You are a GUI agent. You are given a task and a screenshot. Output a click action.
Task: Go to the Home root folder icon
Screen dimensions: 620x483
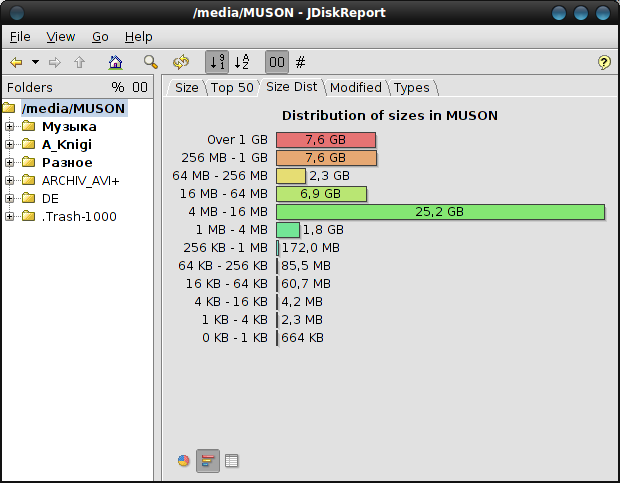pos(115,62)
